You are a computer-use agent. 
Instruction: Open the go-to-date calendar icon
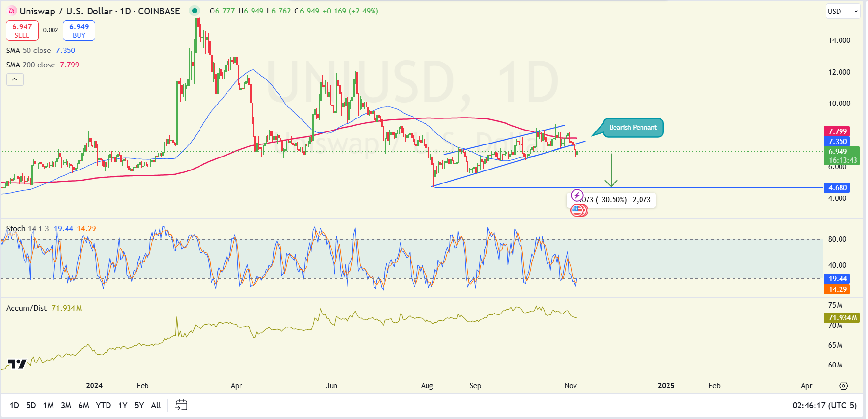click(x=181, y=405)
